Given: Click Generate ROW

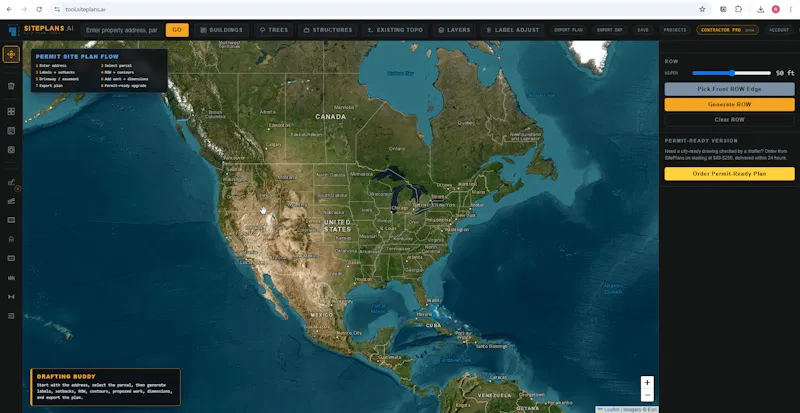Looking at the screenshot, I should pyautogui.click(x=729, y=104).
